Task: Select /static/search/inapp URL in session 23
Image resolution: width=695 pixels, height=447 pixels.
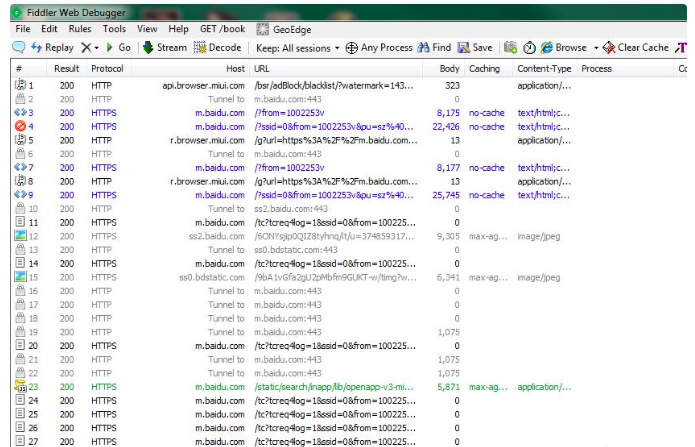Action: tap(334, 387)
